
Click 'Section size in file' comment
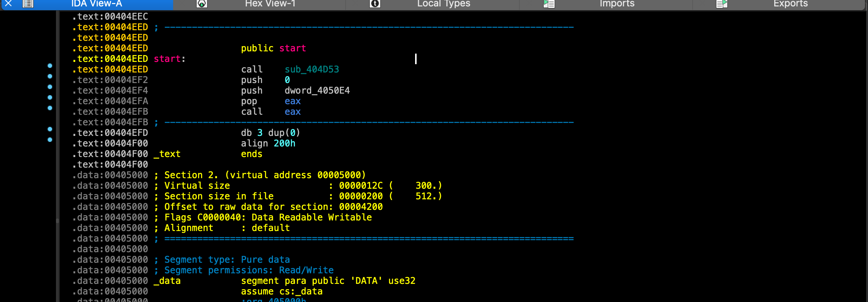click(298, 196)
